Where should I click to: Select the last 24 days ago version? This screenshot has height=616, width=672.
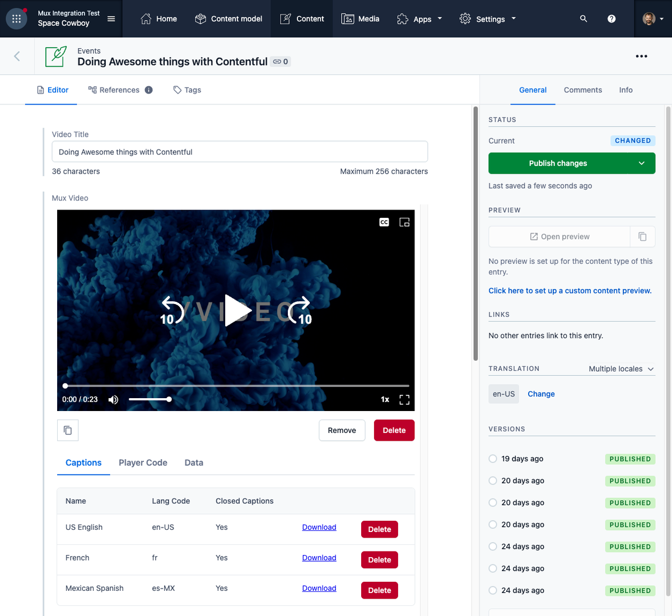pyautogui.click(x=493, y=590)
